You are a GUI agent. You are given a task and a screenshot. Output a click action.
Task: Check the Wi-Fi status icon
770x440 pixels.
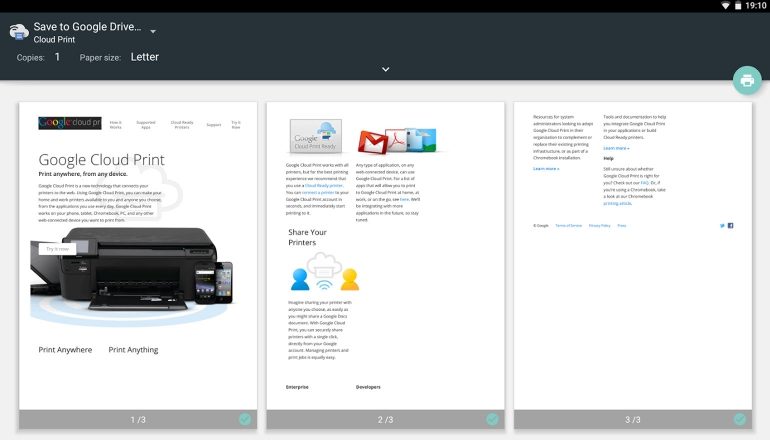pyautogui.click(x=725, y=6)
